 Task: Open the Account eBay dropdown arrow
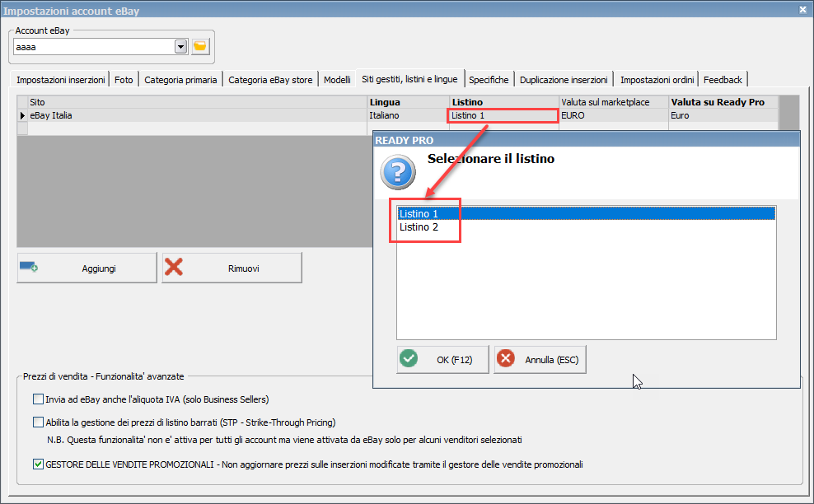tap(180, 47)
